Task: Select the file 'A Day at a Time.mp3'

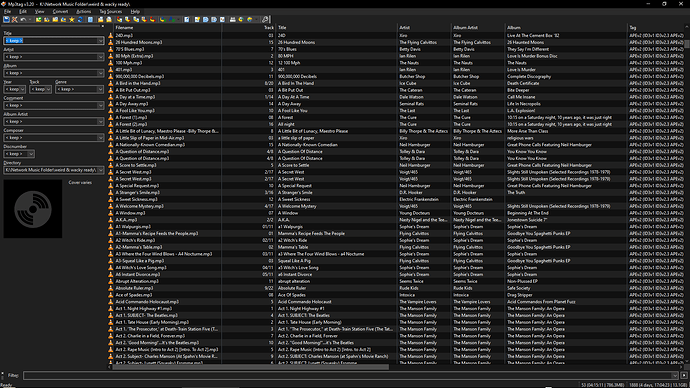Action: tap(135, 97)
